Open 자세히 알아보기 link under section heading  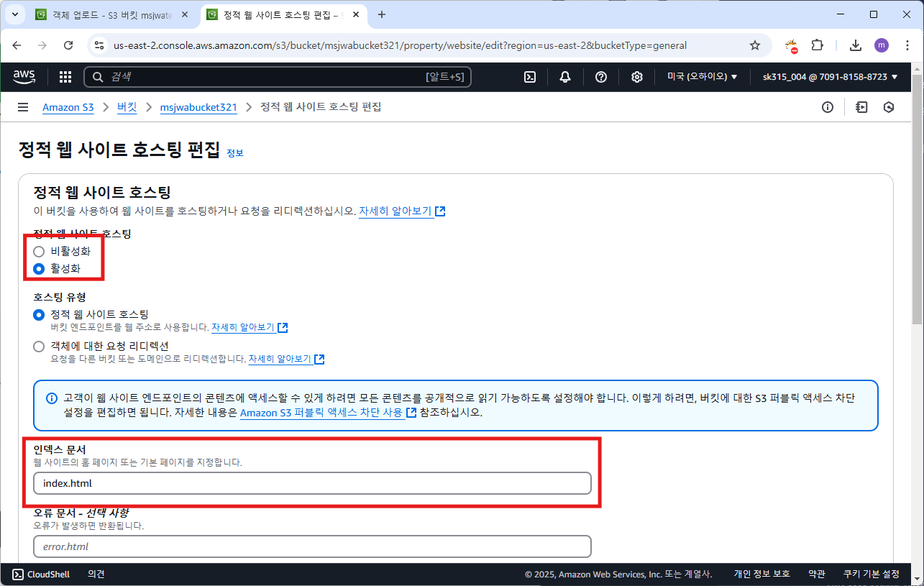coord(402,211)
